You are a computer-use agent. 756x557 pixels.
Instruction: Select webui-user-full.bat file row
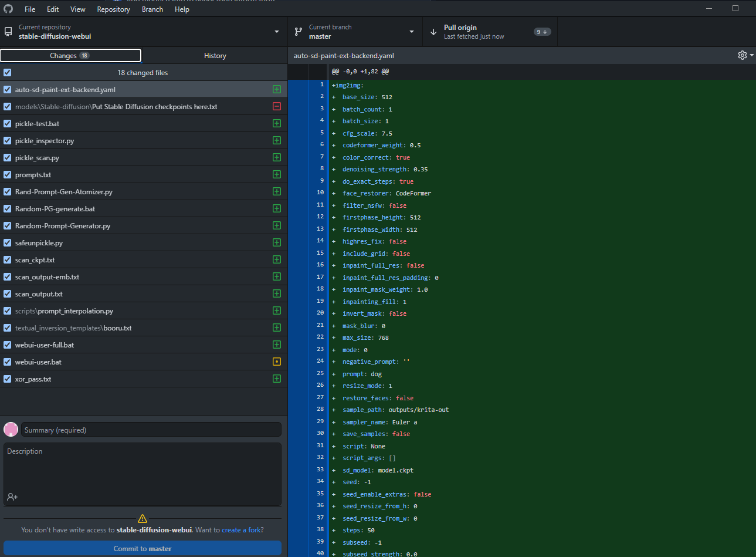click(144, 345)
